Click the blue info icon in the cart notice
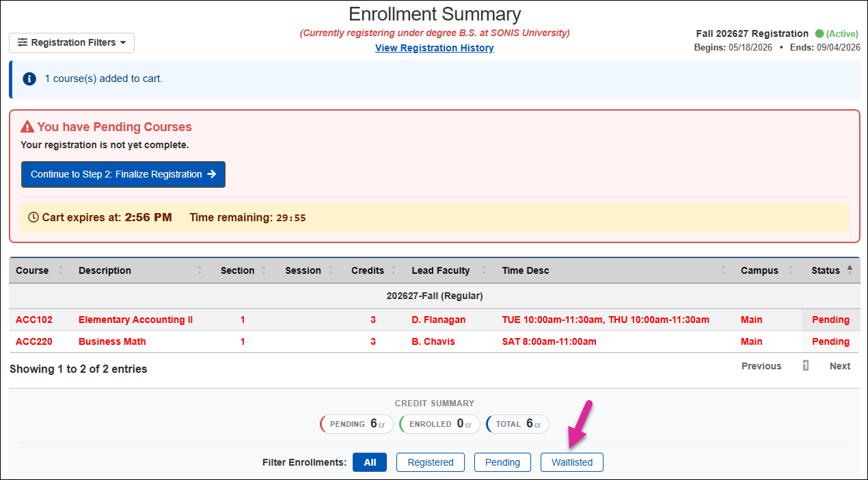Image resolution: width=868 pixels, height=480 pixels. pyautogui.click(x=29, y=79)
